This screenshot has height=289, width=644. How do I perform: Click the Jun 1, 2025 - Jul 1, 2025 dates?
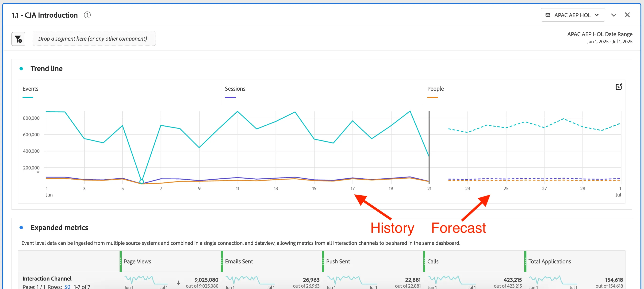pyautogui.click(x=609, y=42)
